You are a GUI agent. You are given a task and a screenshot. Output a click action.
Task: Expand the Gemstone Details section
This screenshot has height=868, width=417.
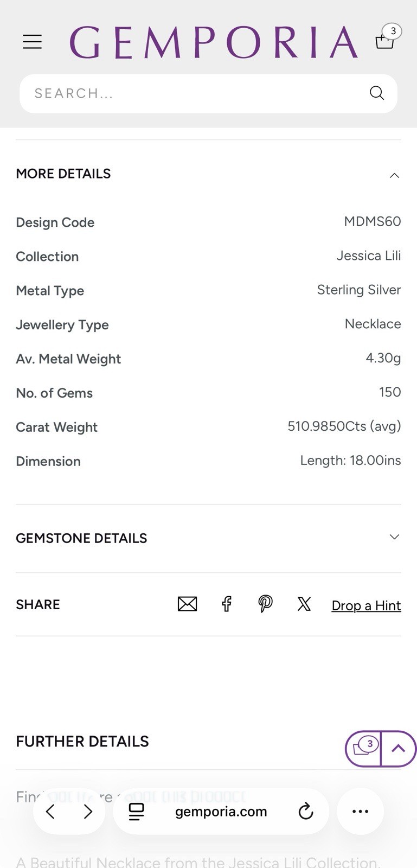point(208,538)
